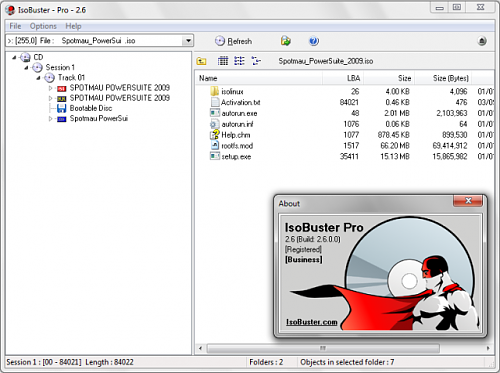Click the rootfs.mod file icon
Image resolution: width=500 pixels, height=373 pixels.
click(215, 145)
